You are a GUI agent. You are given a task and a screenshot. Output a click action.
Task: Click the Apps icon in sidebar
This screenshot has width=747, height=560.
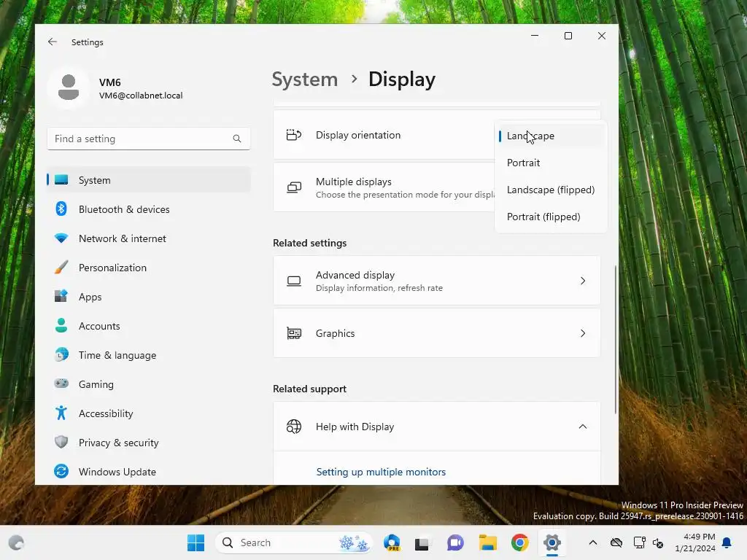61,296
